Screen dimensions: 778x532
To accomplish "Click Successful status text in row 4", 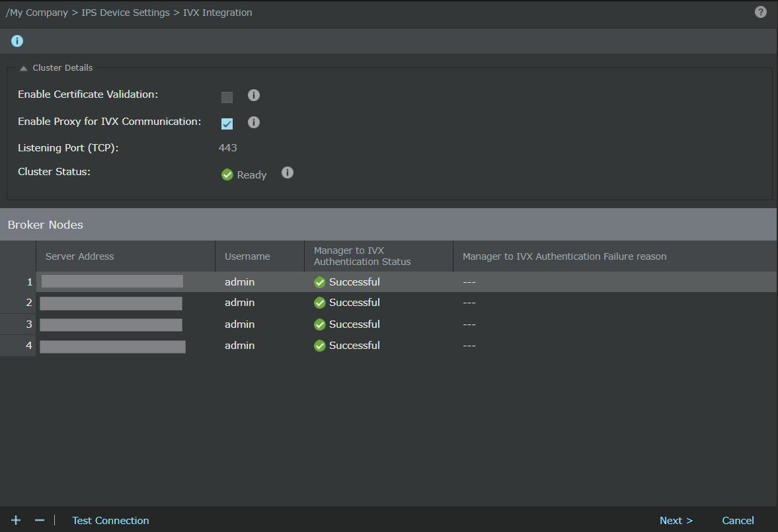I will [354, 346].
